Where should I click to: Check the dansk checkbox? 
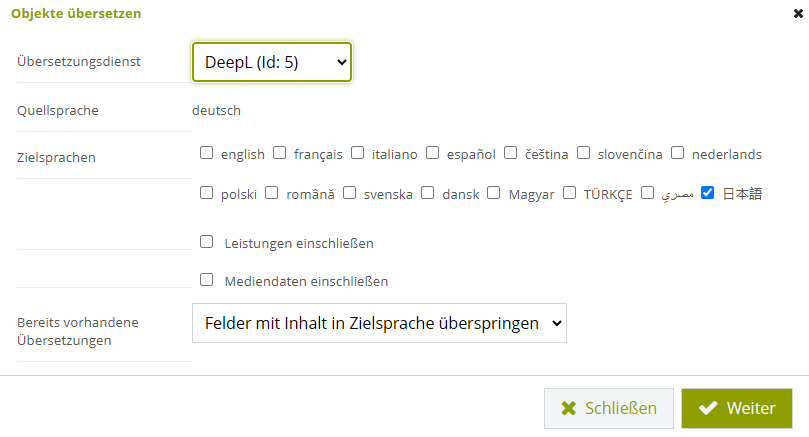(x=428, y=192)
